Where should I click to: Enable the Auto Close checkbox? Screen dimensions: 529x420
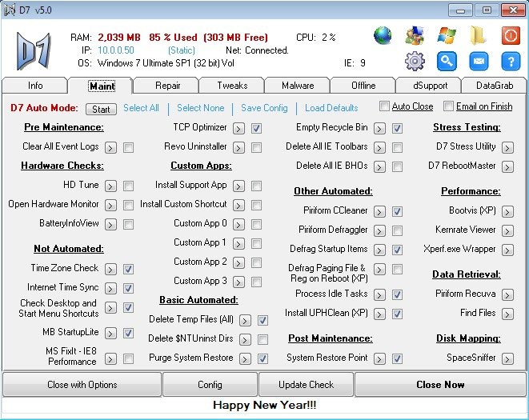click(384, 106)
